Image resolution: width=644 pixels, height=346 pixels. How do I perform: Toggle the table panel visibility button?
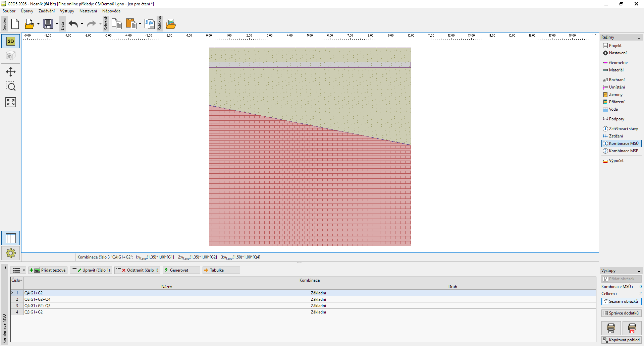tap(11, 238)
